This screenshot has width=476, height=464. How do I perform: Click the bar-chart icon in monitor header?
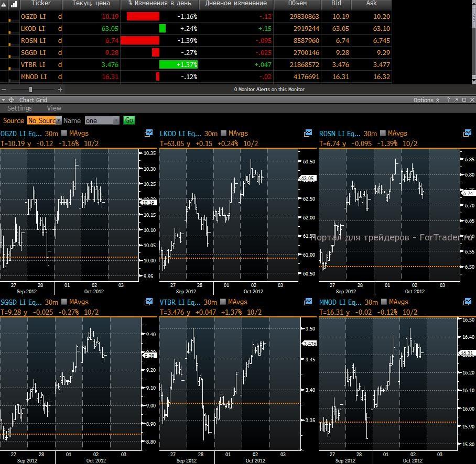coord(13,4)
